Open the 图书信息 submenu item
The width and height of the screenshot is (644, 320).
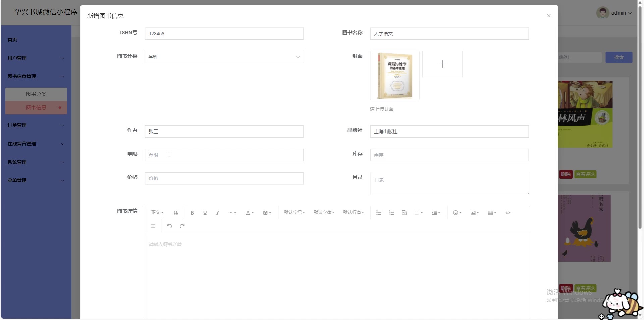tap(36, 108)
